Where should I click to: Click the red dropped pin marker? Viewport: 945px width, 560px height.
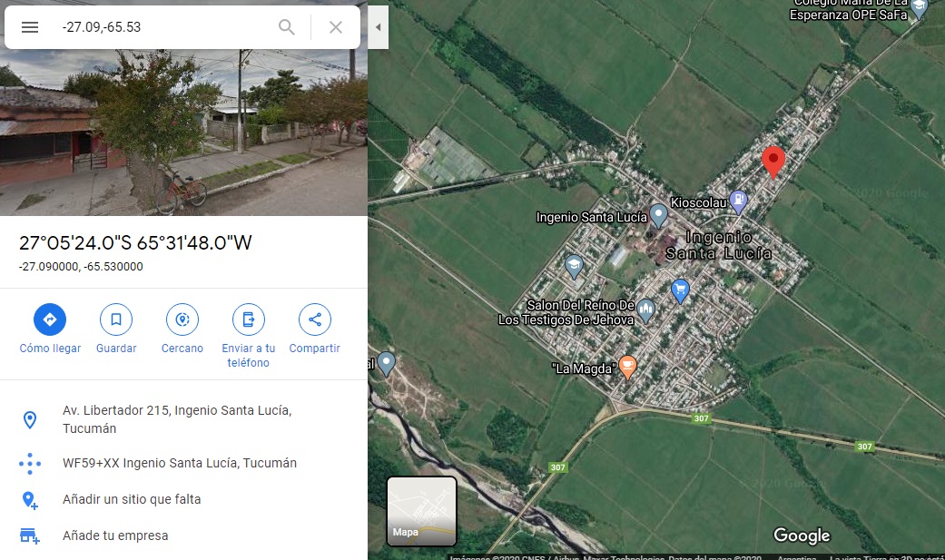pos(773,162)
